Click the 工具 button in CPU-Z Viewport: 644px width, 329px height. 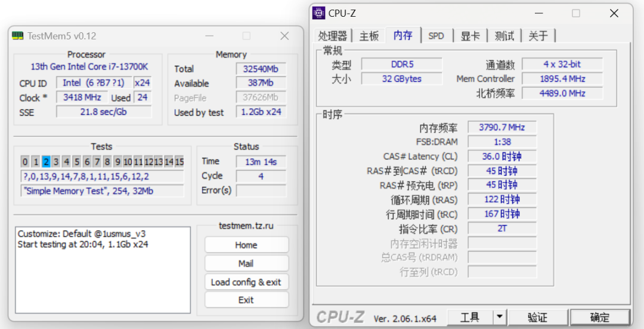point(470,318)
